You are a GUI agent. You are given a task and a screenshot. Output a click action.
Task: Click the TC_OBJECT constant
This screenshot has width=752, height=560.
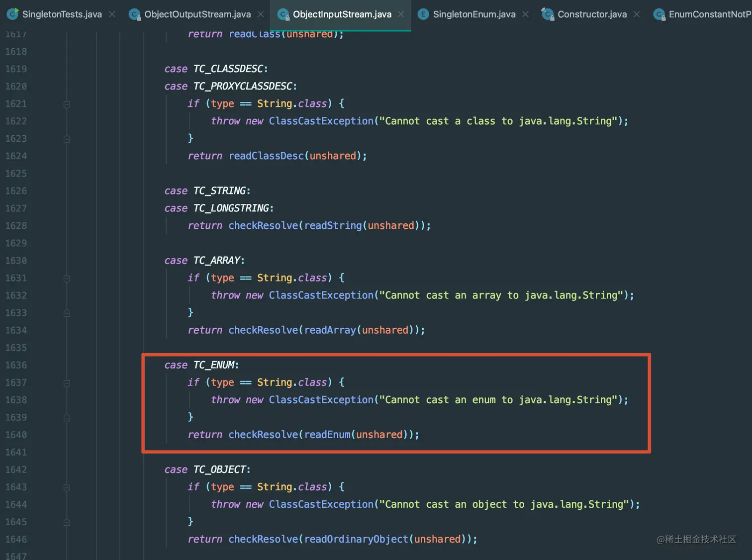219,469
